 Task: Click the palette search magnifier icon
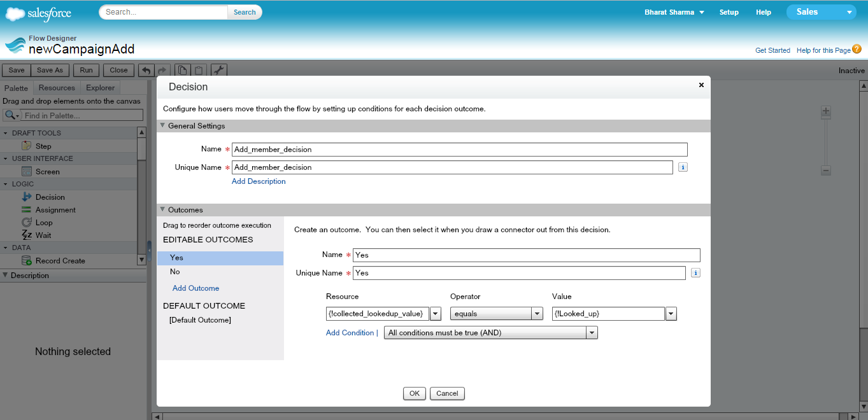tap(10, 115)
